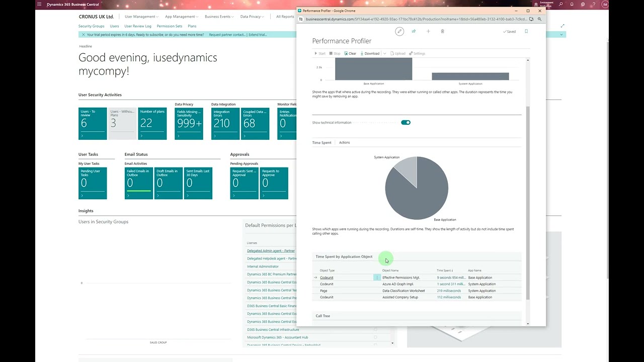The image size is (644, 362).
Task: Click the Chrome install app icon
Action: [x=532, y=19]
